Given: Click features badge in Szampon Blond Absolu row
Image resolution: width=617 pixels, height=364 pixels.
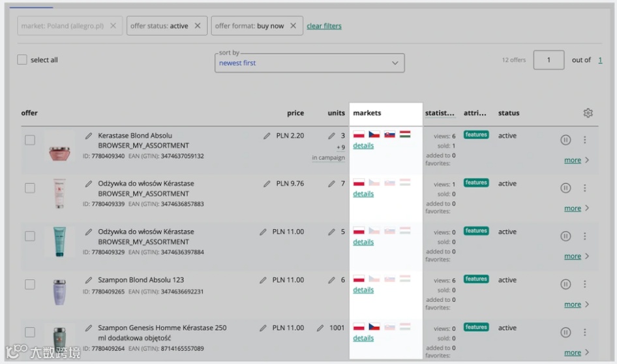Looking at the screenshot, I should 476,279.
